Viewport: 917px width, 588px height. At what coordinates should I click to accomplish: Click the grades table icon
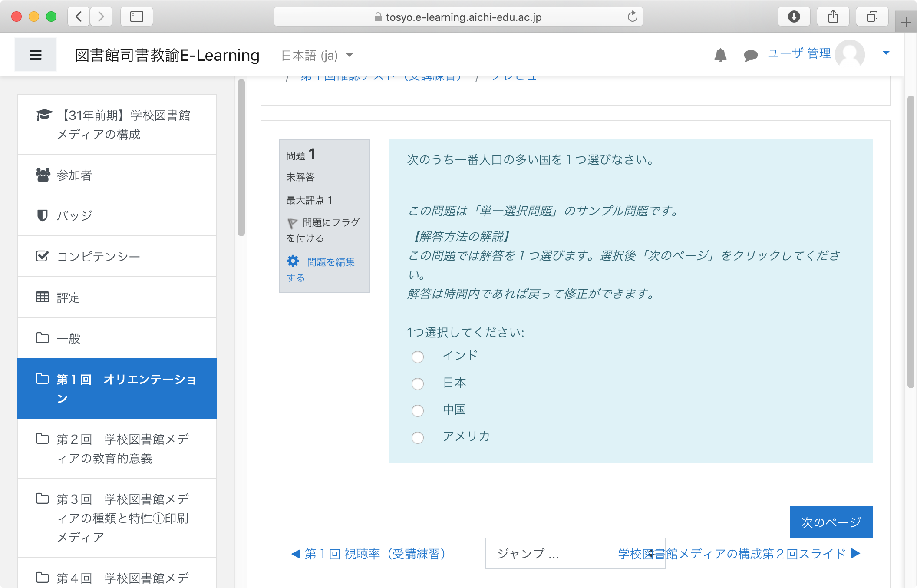click(42, 297)
